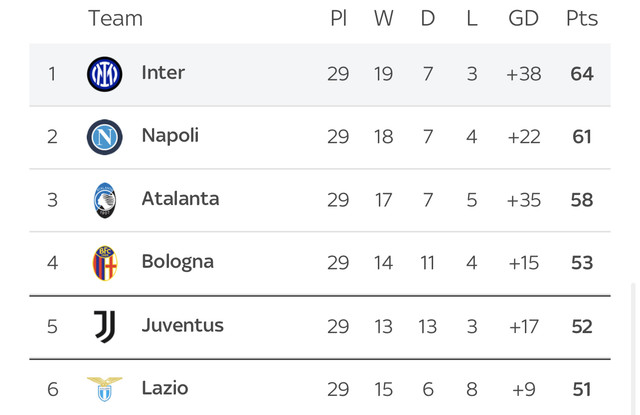This screenshot has height=415, width=640.
Task: Click the GD column header
Action: coord(524,18)
